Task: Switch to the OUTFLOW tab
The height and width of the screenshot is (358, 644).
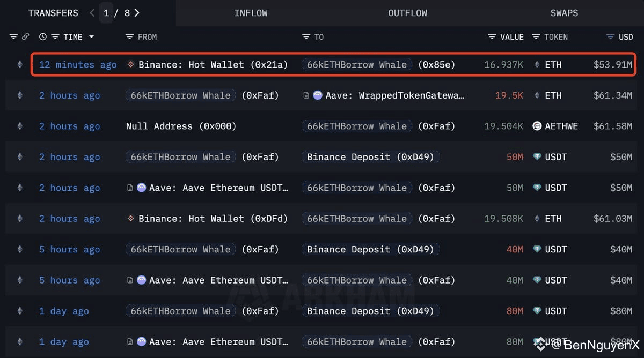Action: point(407,13)
